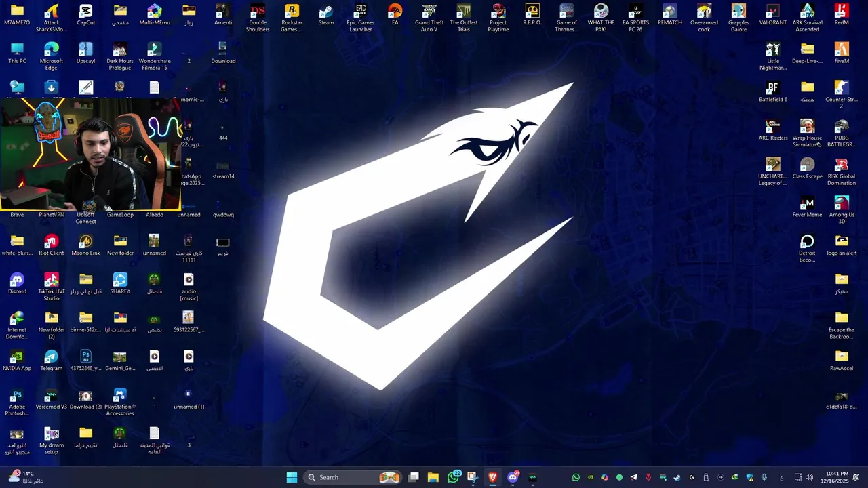This screenshot has width=868, height=488.
Task: Launch Battlefield 6 desktop shortcut
Action: (773, 91)
